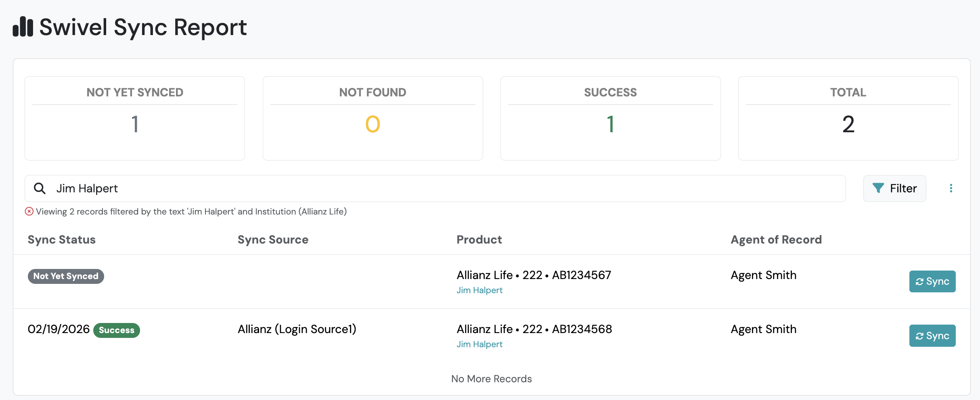This screenshot has height=400, width=980.
Task: Click the Agent of Record column header
Action: 776,240
